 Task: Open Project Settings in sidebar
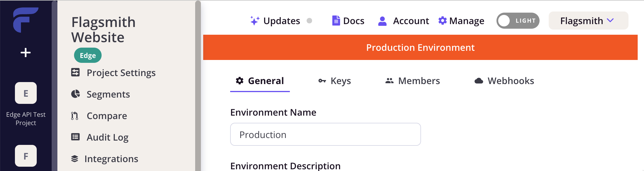[x=114, y=73]
